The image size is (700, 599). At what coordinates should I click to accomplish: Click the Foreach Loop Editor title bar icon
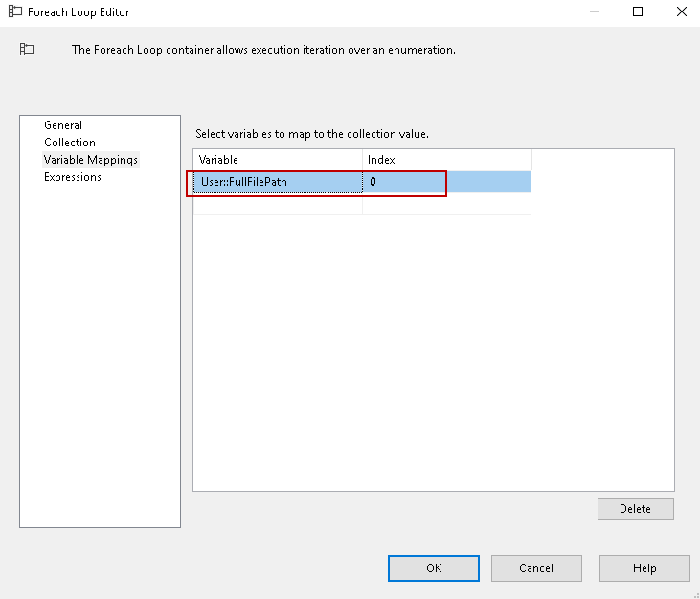pos(15,12)
